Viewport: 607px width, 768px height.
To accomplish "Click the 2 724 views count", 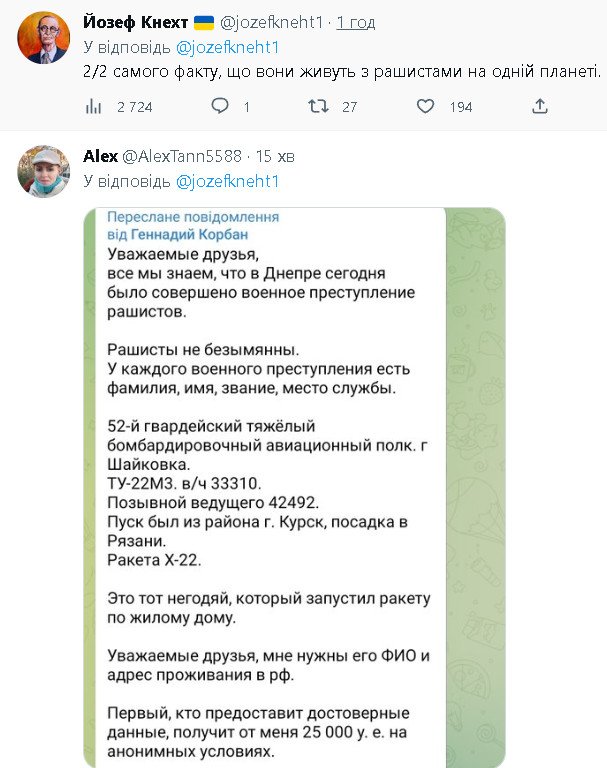I will pyautogui.click(x=134, y=107).
